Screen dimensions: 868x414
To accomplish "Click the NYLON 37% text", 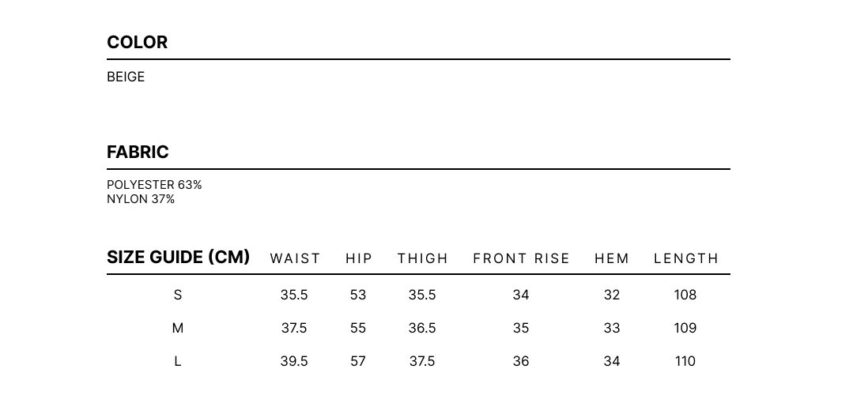I will coord(141,199).
